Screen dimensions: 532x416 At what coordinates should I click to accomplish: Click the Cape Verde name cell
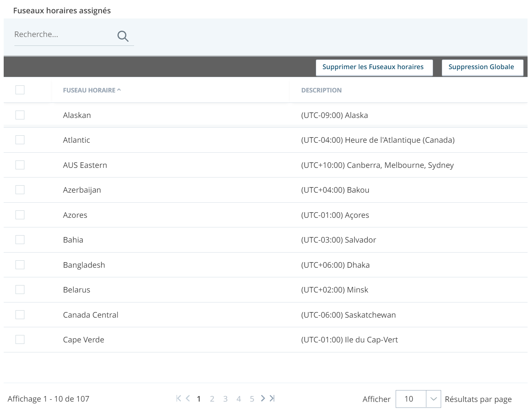[x=83, y=340]
